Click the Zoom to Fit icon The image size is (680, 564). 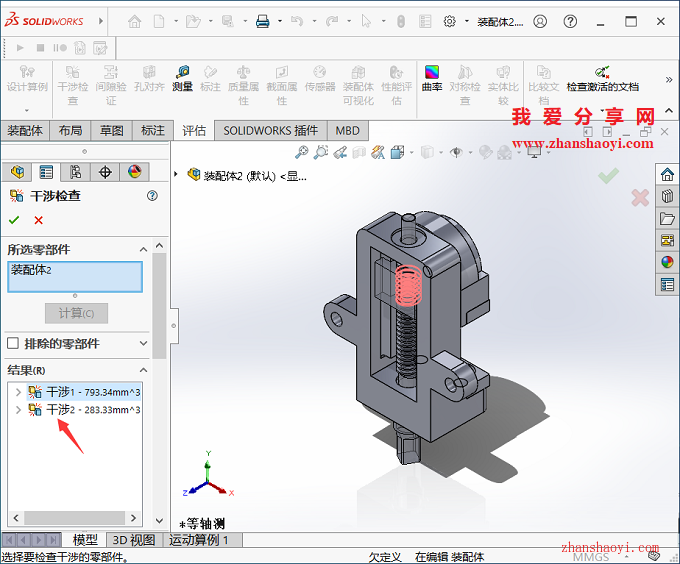pyautogui.click(x=301, y=152)
